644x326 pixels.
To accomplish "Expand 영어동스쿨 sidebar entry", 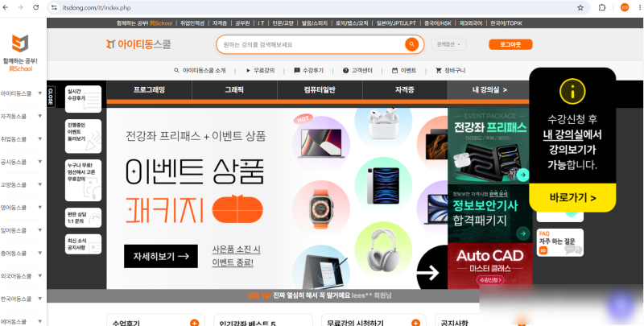I will [39, 208].
